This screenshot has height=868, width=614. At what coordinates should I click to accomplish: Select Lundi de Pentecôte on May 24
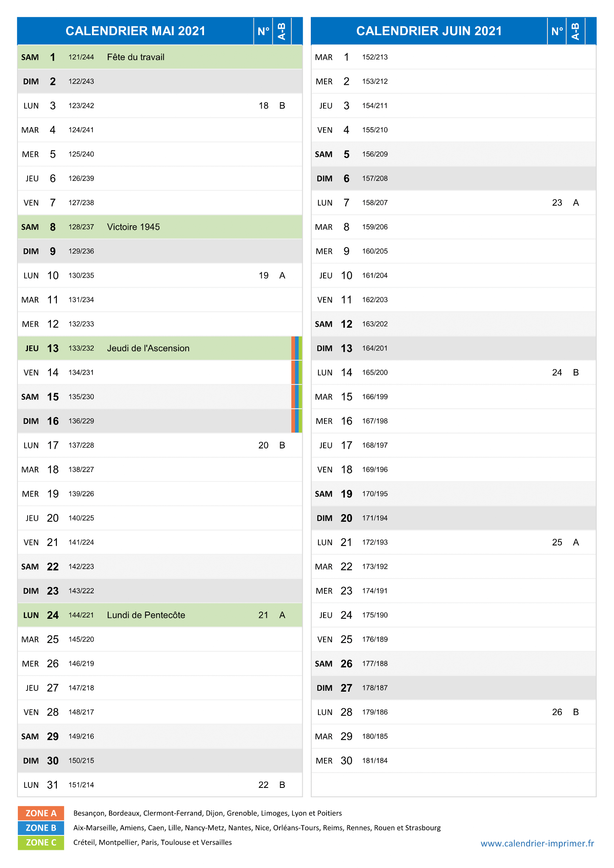click(x=146, y=615)
